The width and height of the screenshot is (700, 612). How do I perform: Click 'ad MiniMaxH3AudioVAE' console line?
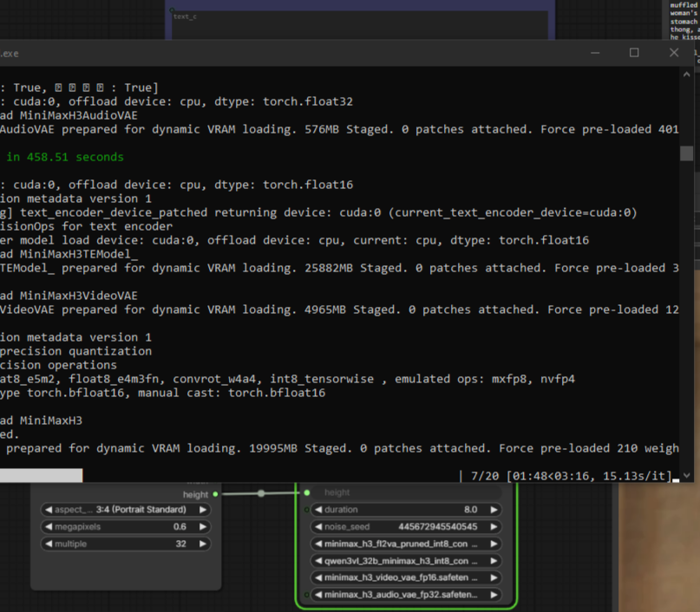(x=69, y=115)
